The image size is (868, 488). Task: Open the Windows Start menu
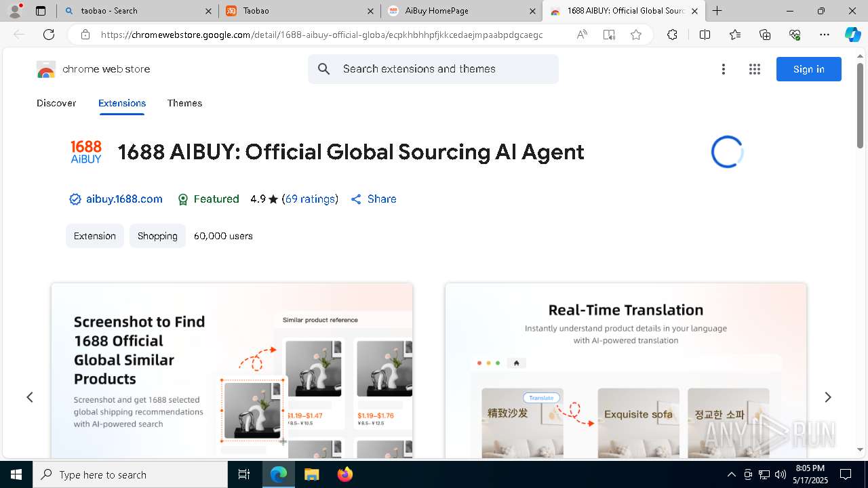coord(16,474)
